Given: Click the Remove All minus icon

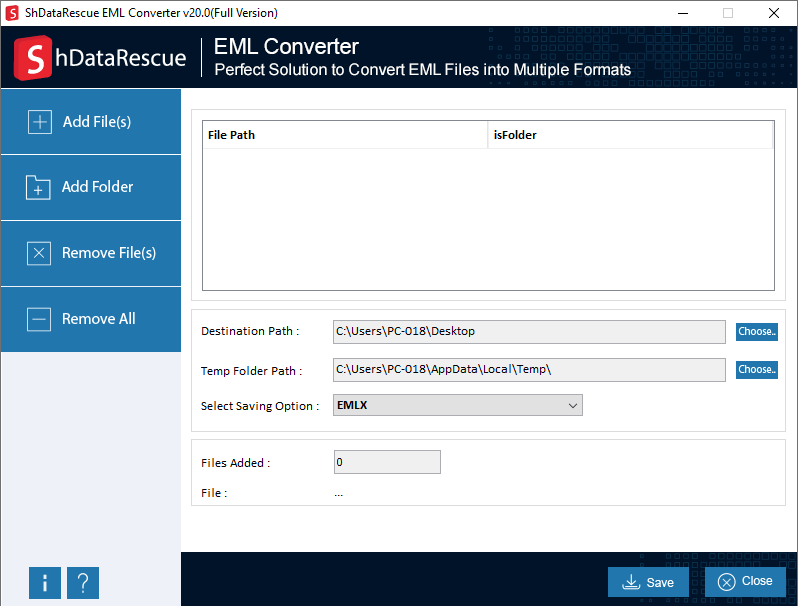Looking at the screenshot, I should click(39, 319).
